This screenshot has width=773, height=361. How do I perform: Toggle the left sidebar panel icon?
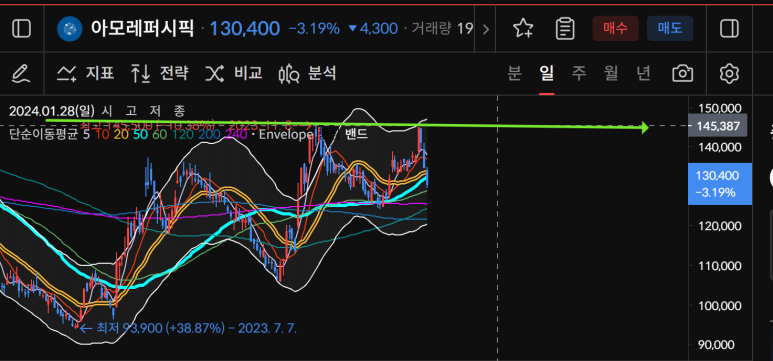click(21, 29)
